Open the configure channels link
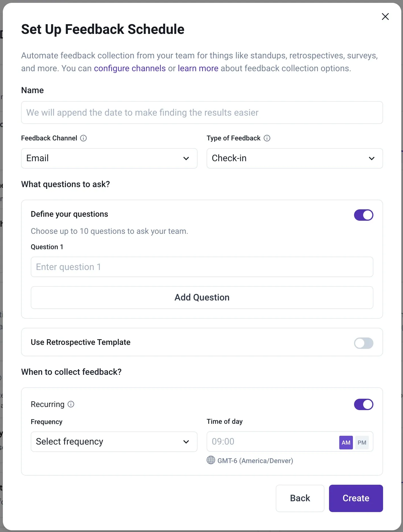 130,68
